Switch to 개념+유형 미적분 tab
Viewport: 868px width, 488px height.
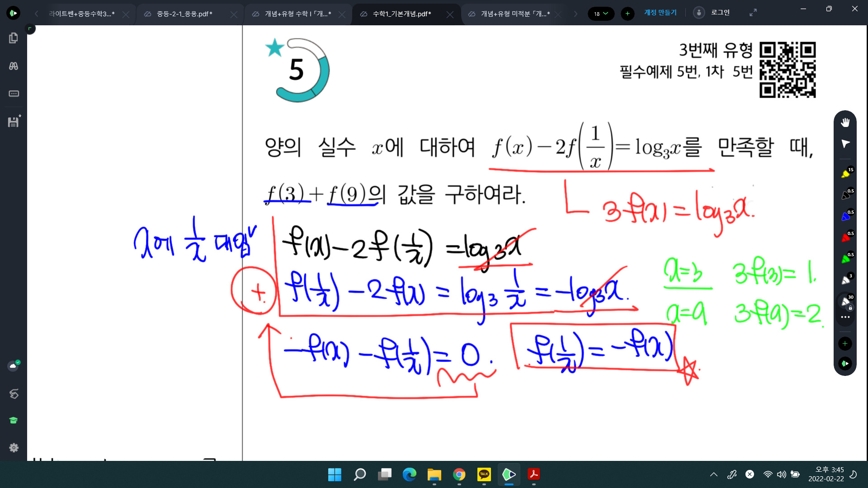[x=515, y=14]
